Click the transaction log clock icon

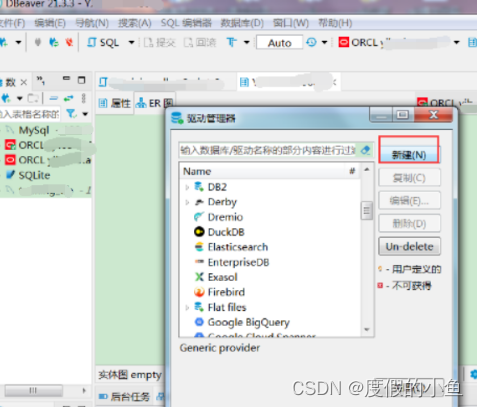(x=311, y=42)
